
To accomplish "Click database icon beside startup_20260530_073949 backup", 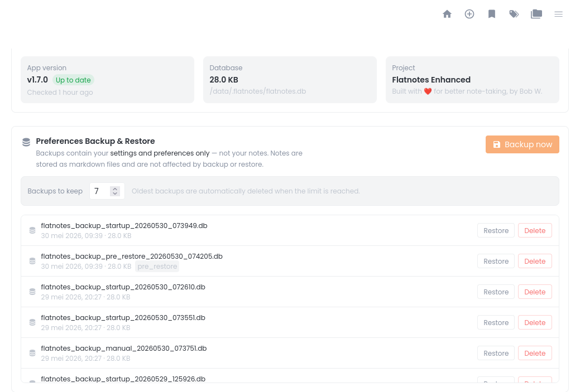I will 32,230.
